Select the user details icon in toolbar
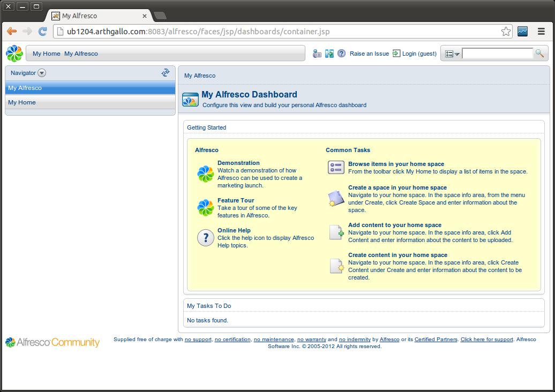This screenshot has height=392, width=555. (317, 54)
